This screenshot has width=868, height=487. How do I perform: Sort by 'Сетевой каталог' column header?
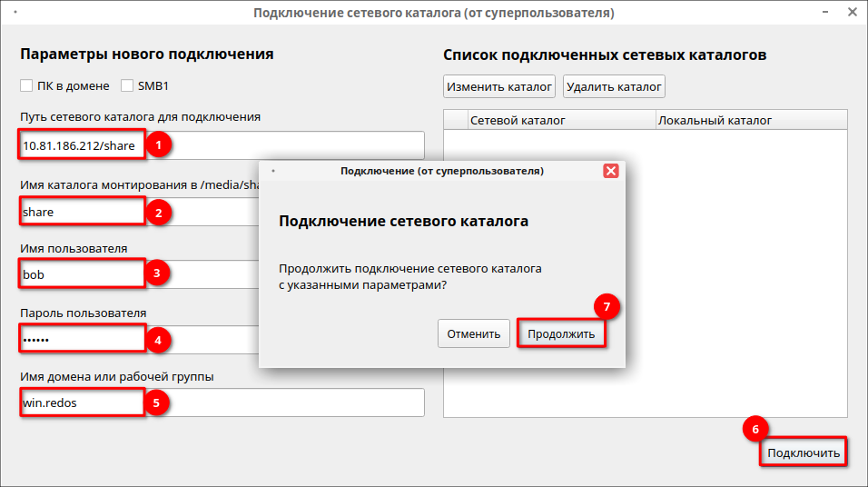pyautogui.click(x=559, y=120)
